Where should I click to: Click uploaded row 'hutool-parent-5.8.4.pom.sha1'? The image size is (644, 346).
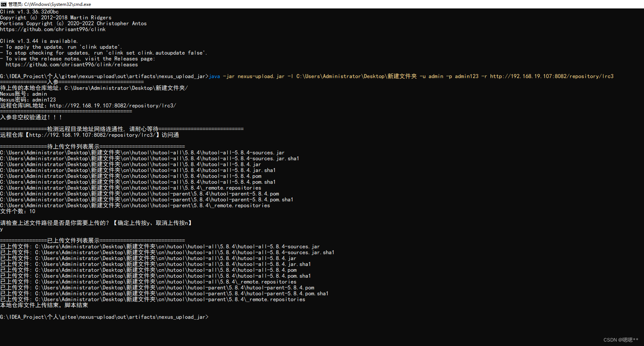tap(164, 294)
